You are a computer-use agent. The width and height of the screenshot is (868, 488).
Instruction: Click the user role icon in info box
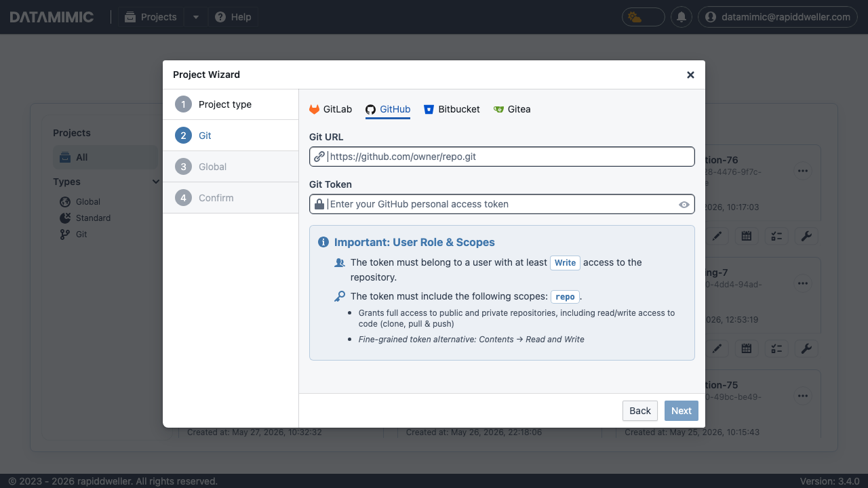coord(340,262)
